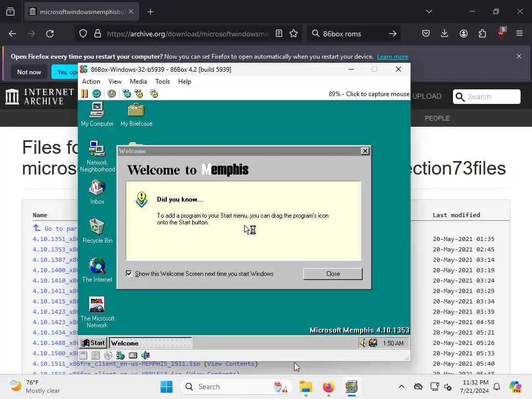This screenshot has height=399, width=532.
Task: Open 86Box Media menu
Action: point(138,82)
